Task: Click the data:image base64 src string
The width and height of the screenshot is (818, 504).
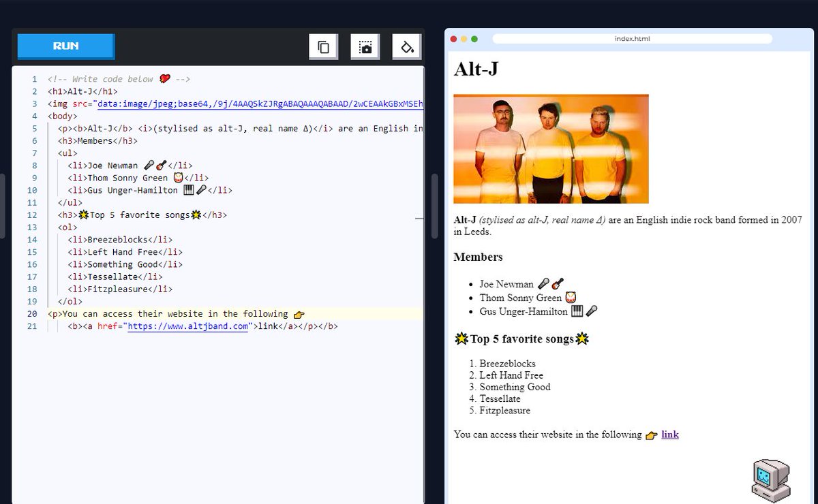Action: click(260, 104)
